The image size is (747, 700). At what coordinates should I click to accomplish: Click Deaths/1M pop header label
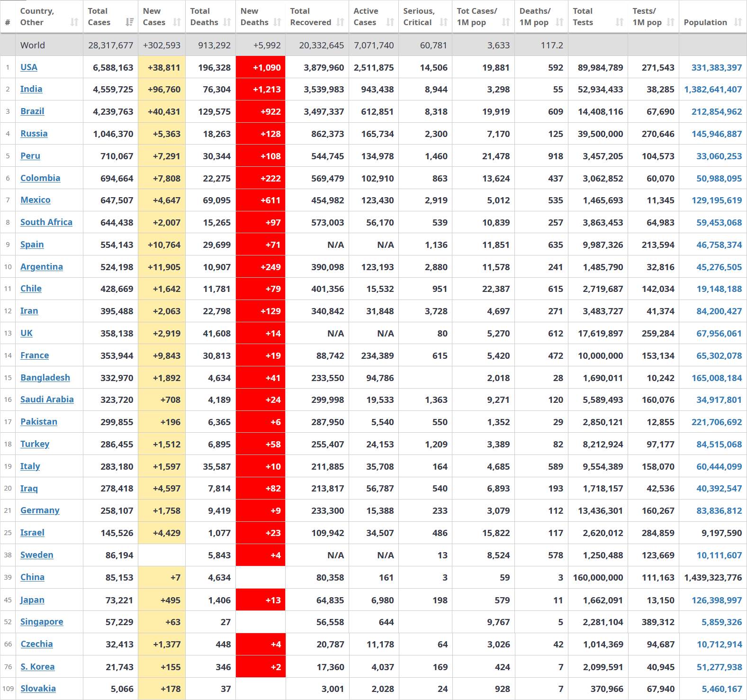[534, 17]
